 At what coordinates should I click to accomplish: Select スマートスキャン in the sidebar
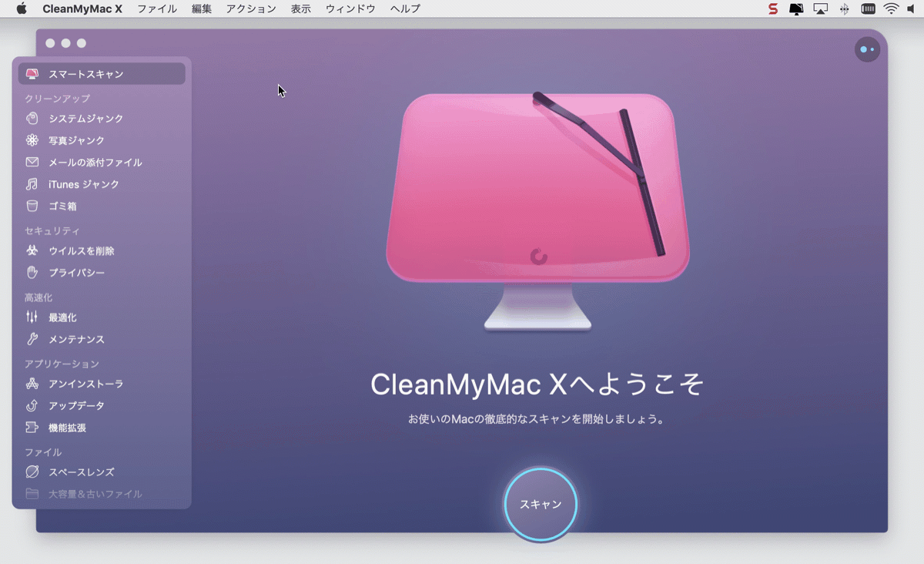click(x=102, y=74)
